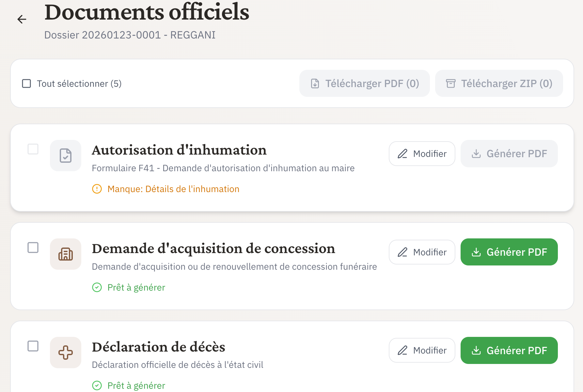
Task: Click the concession building icon
Action: (x=66, y=254)
